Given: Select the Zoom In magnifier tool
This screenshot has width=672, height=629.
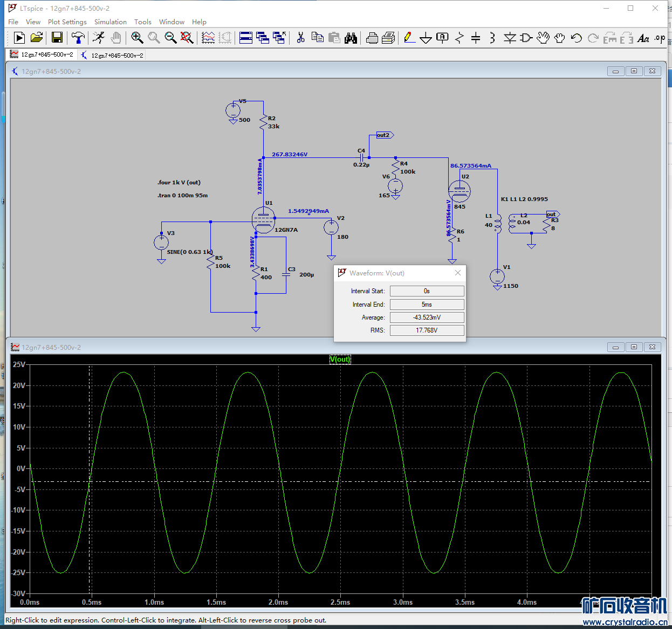Looking at the screenshot, I should pyautogui.click(x=137, y=38).
